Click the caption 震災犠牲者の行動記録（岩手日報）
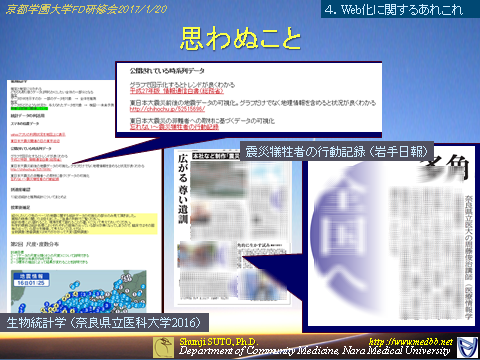 tap(337, 152)
